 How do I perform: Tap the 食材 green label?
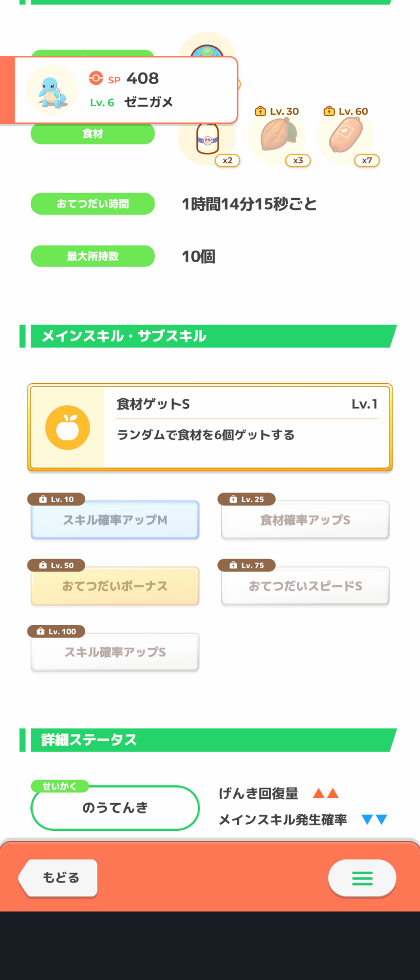(93, 134)
